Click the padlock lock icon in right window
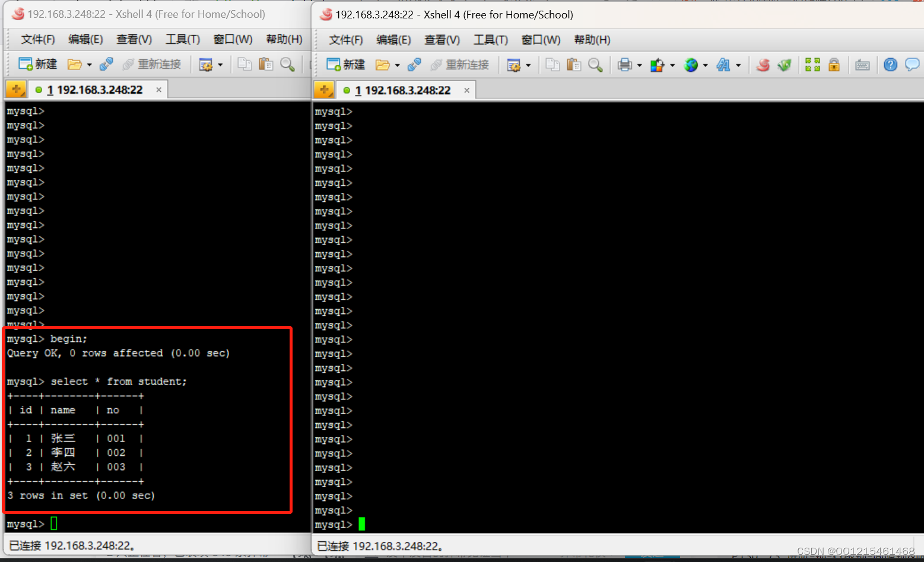This screenshot has height=562, width=924. coord(834,65)
